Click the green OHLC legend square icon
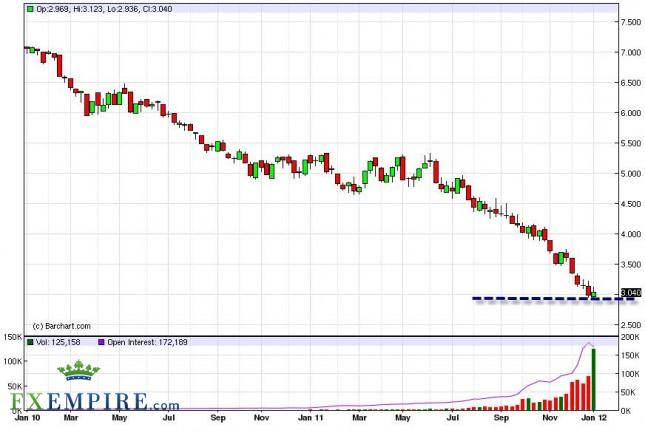The width and height of the screenshot is (645, 433). point(30,9)
